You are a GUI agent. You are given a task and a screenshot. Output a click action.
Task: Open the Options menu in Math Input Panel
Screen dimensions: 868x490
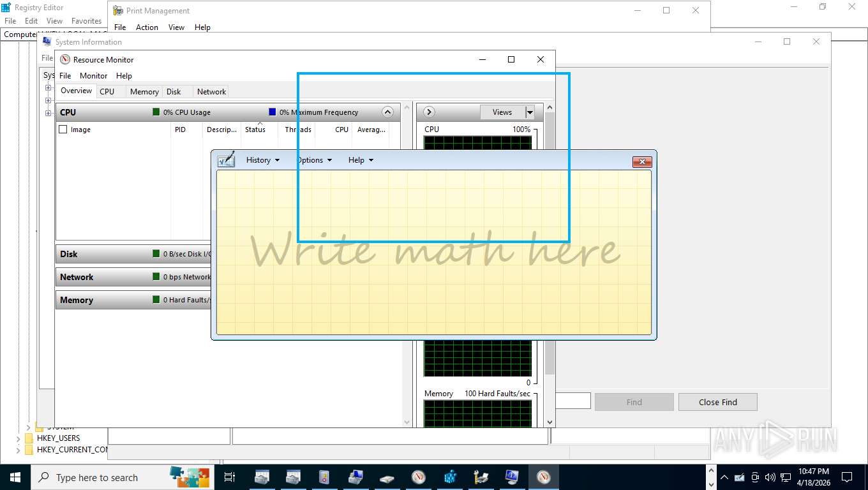pyautogui.click(x=314, y=160)
